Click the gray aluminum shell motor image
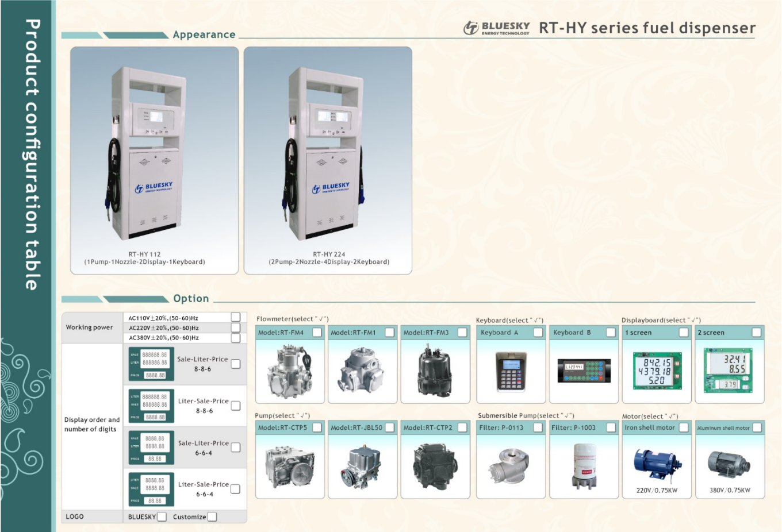 (729, 464)
